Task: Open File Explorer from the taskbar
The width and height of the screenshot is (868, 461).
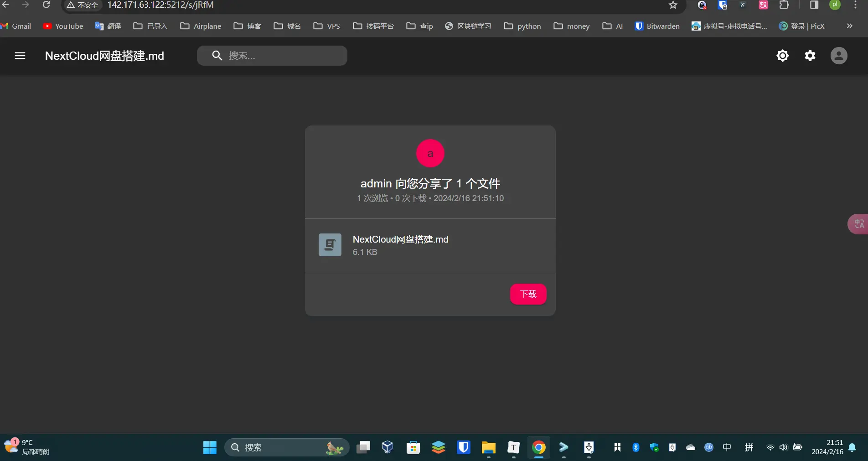Action: pos(488,447)
